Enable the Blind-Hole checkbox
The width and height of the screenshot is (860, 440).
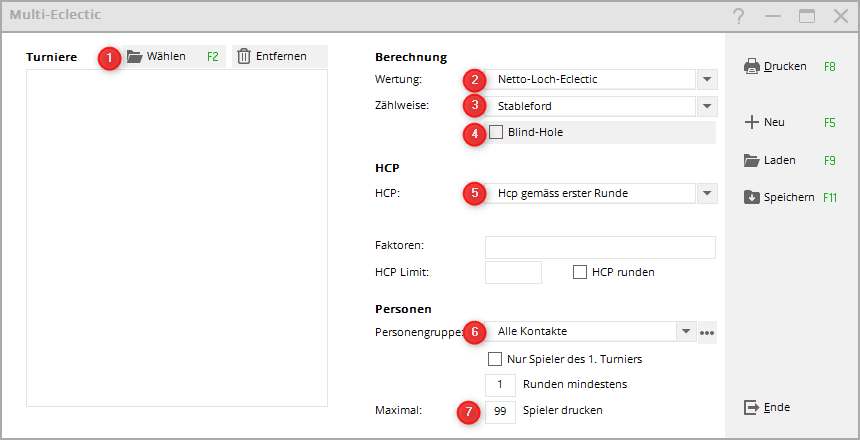[496, 132]
